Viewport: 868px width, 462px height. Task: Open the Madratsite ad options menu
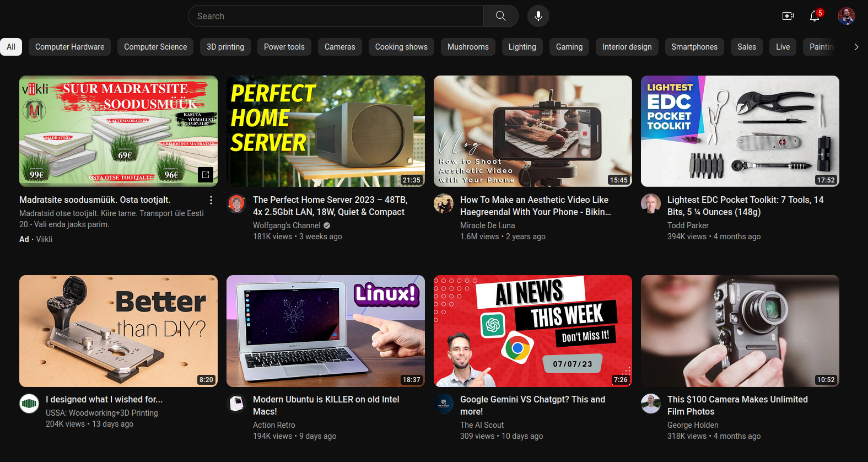tap(211, 200)
